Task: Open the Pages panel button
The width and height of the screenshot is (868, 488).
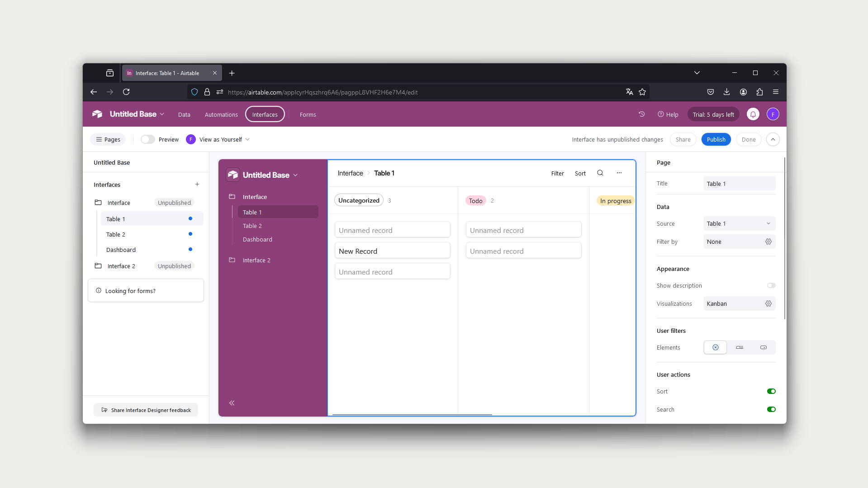Action: click(108, 139)
